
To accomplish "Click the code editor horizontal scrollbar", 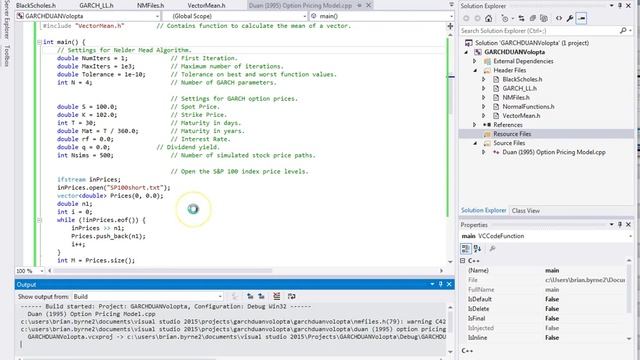I will (x=162, y=271).
